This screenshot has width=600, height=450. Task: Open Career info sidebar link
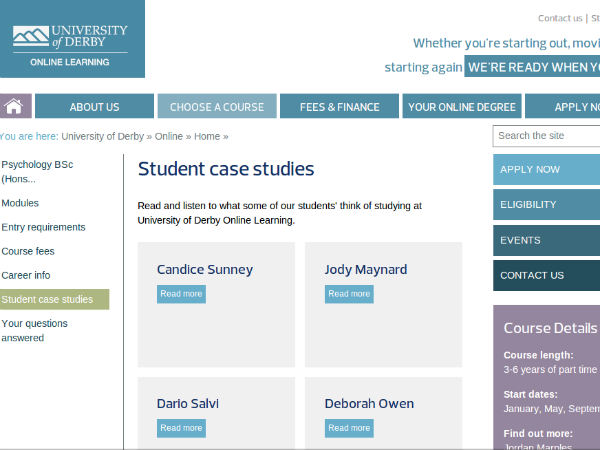tap(26, 275)
